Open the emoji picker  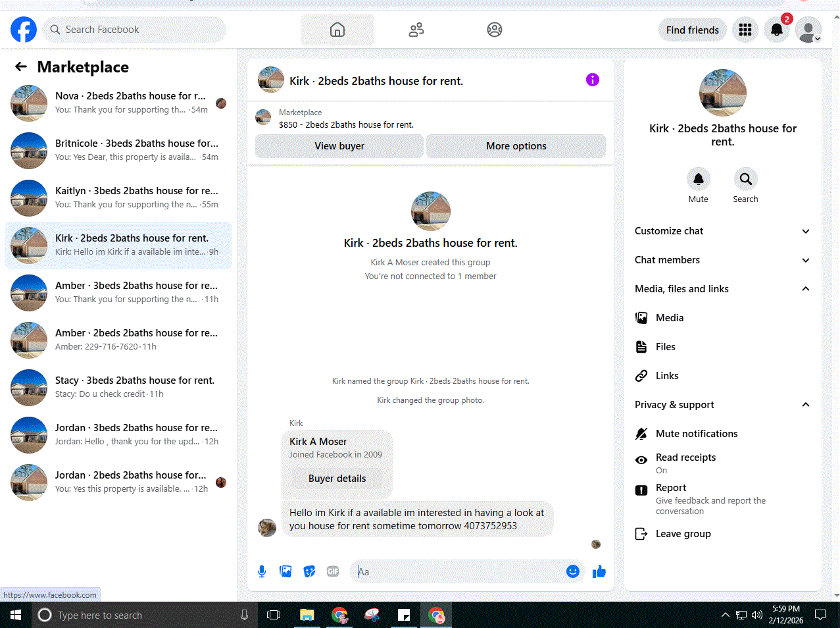pos(573,571)
